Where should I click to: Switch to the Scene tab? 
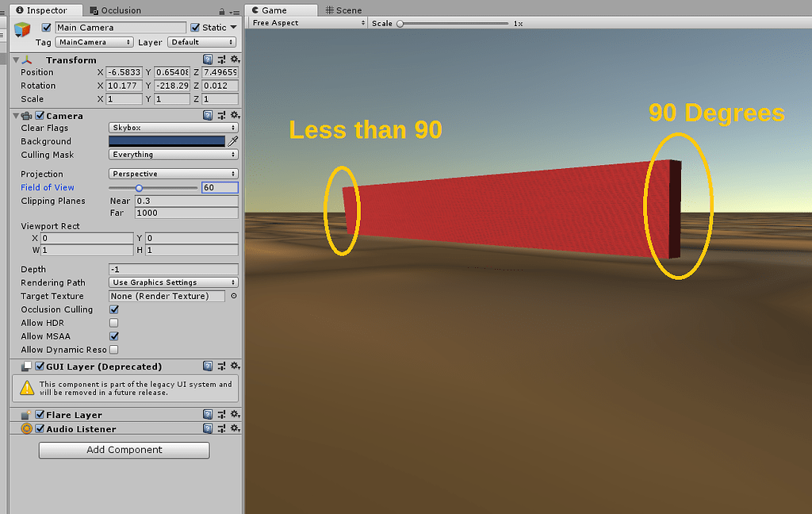coord(343,10)
